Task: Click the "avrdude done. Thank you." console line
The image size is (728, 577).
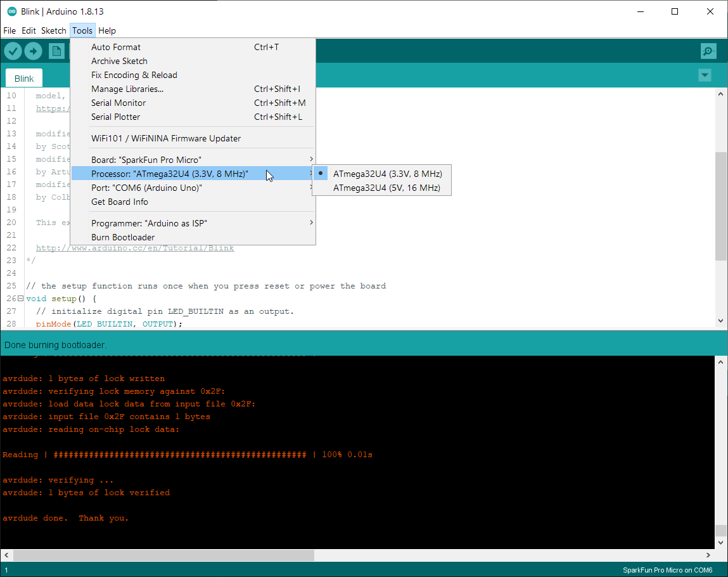Action: (65, 518)
